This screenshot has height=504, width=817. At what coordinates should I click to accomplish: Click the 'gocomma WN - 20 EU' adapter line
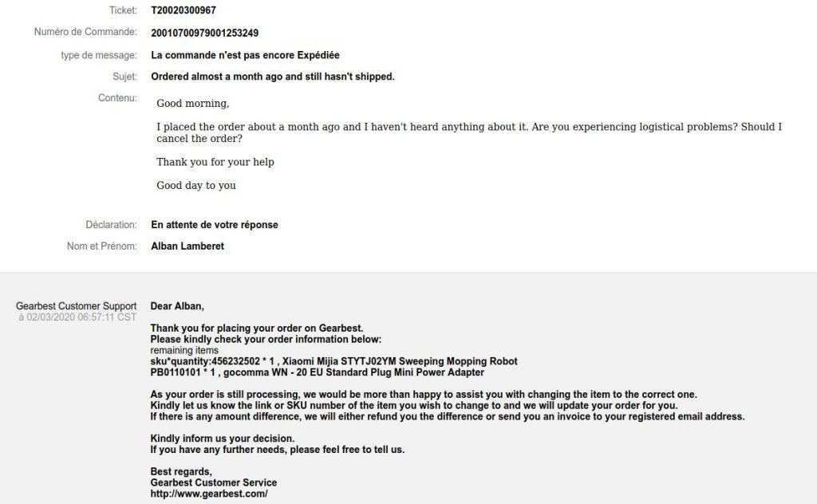pyautogui.click(x=318, y=372)
